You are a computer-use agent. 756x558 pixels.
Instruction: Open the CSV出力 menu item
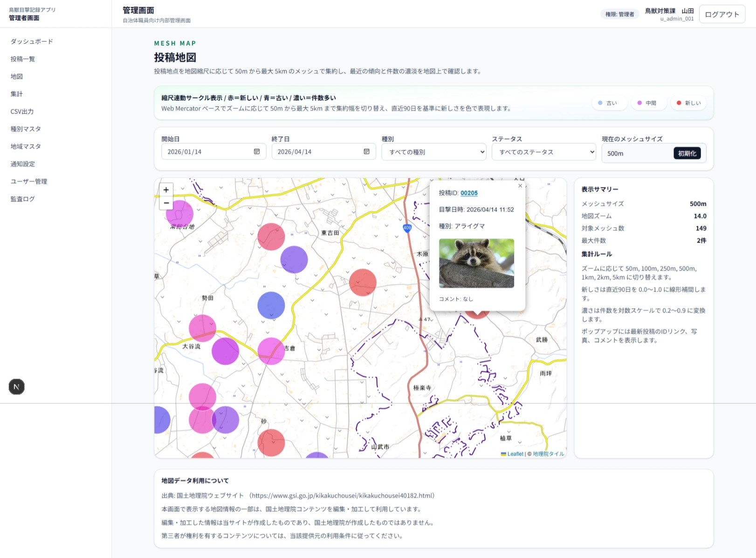click(x=22, y=111)
